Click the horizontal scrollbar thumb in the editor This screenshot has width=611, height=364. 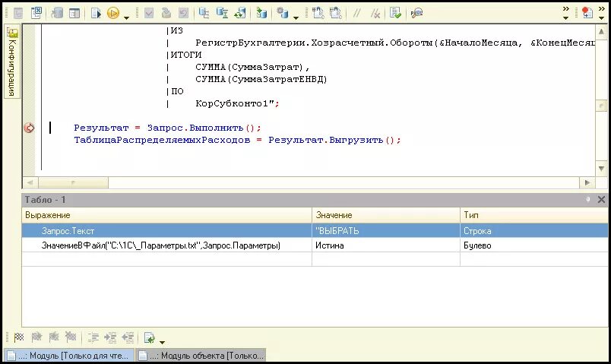tap(73, 182)
